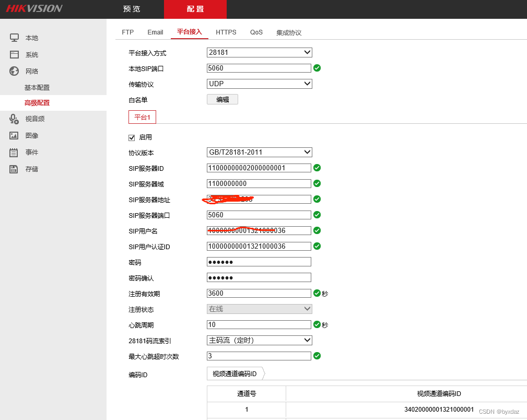This screenshot has width=527, height=420.
Task: Select the 平台1 sub-tab
Action: point(142,117)
